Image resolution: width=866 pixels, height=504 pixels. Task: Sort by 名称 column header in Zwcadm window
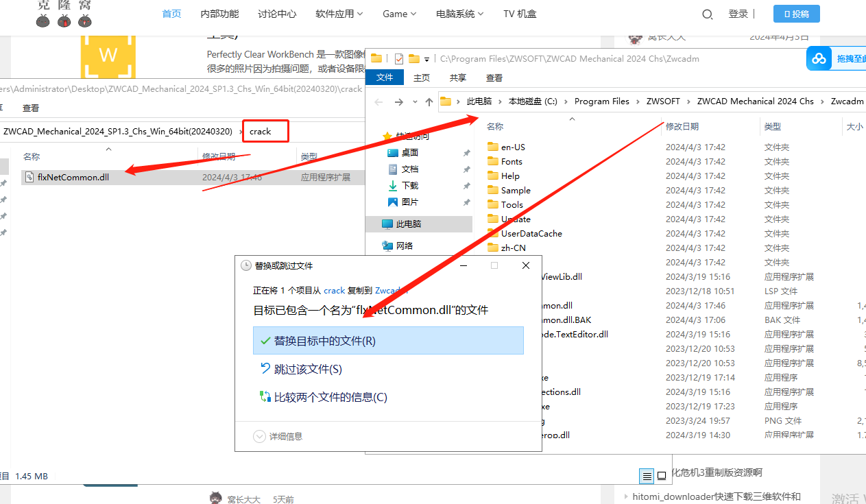click(495, 127)
